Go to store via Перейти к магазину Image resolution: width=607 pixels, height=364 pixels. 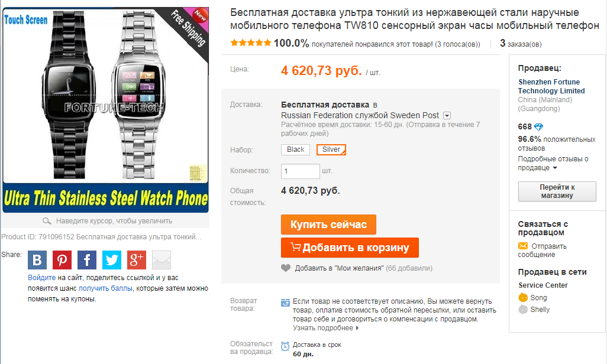tap(557, 191)
